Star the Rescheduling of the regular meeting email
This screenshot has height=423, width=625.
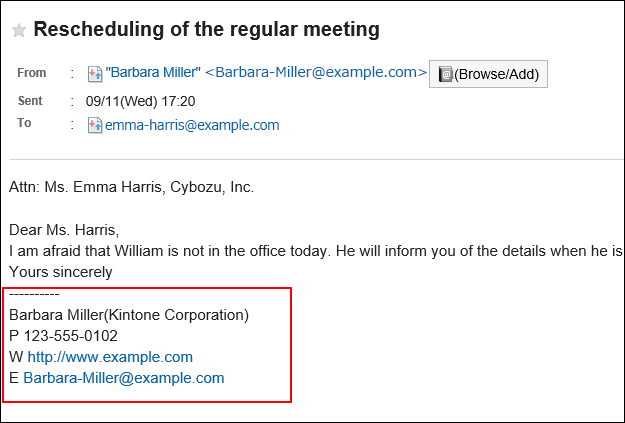click(19, 30)
